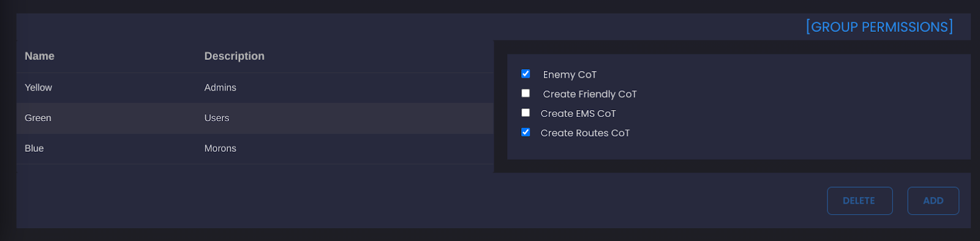This screenshot has width=980, height=241.
Task: Tick the Create EMS CoT checkbox
Action: click(x=526, y=113)
